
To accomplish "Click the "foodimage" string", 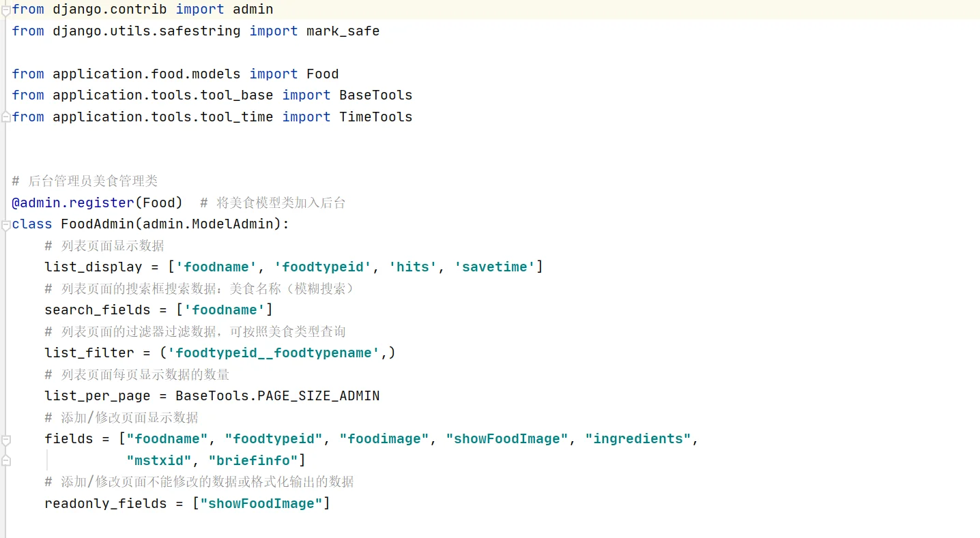I will click(x=384, y=438).
